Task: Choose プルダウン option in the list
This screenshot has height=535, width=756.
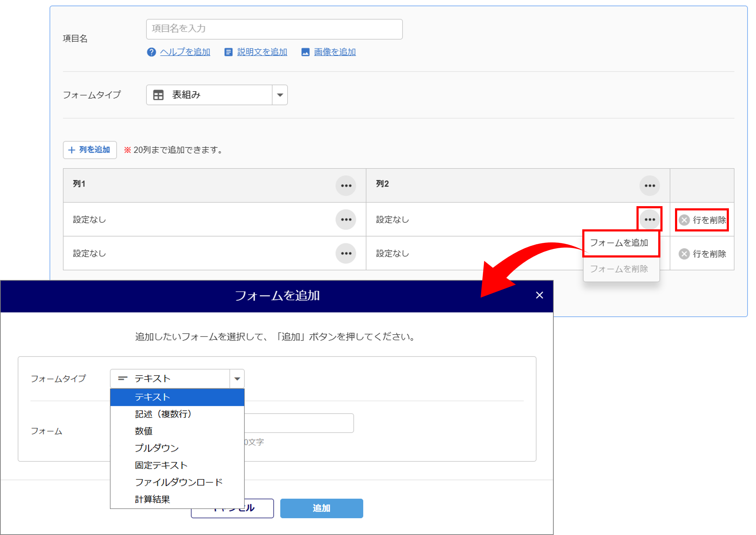Action: [x=157, y=448]
